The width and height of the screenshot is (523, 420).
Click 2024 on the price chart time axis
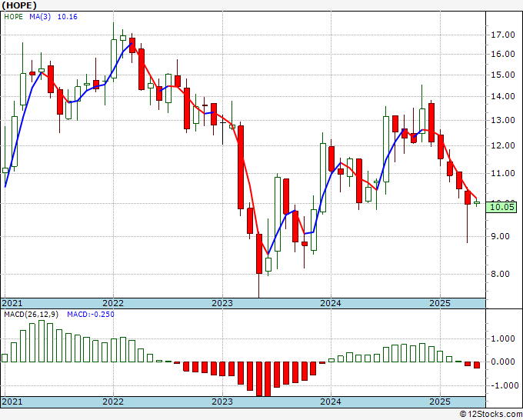click(331, 303)
